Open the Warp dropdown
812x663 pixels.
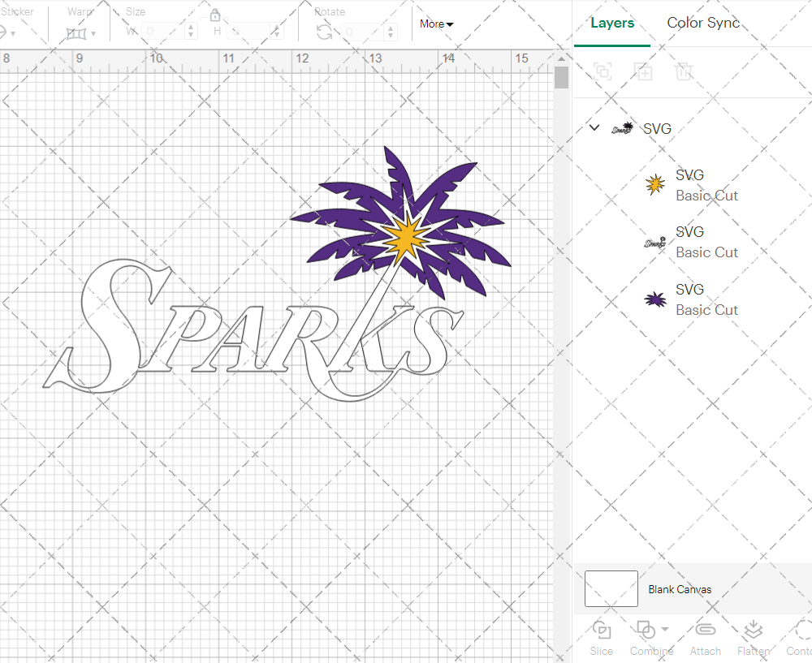[x=81, y=32]
